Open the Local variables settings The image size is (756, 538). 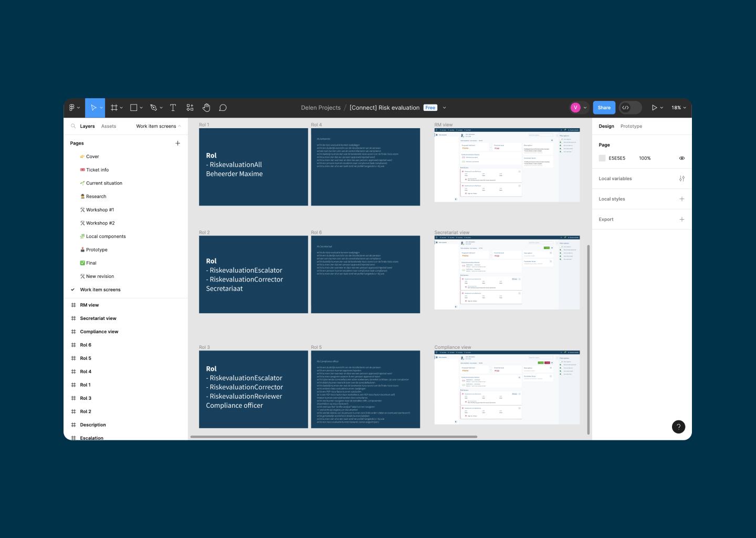(x=681, y=179)
